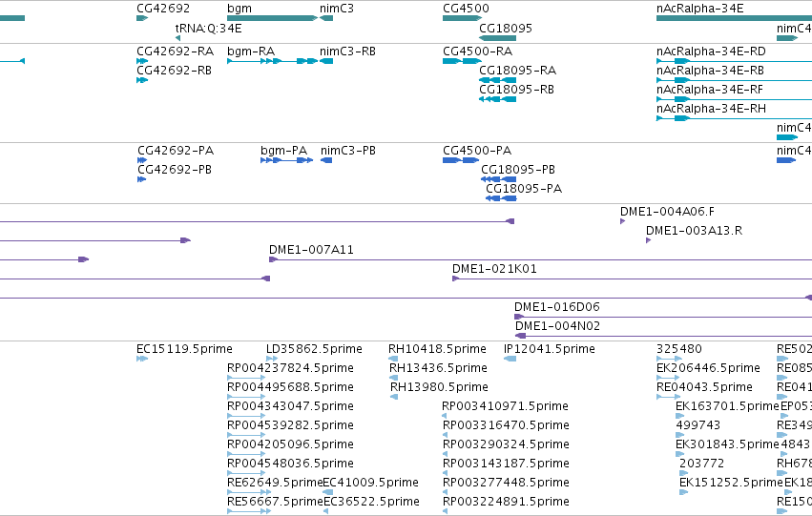Screen dimensions: 812x516
Task: Click the CG42692-PB protein feature
Action: 141,179
